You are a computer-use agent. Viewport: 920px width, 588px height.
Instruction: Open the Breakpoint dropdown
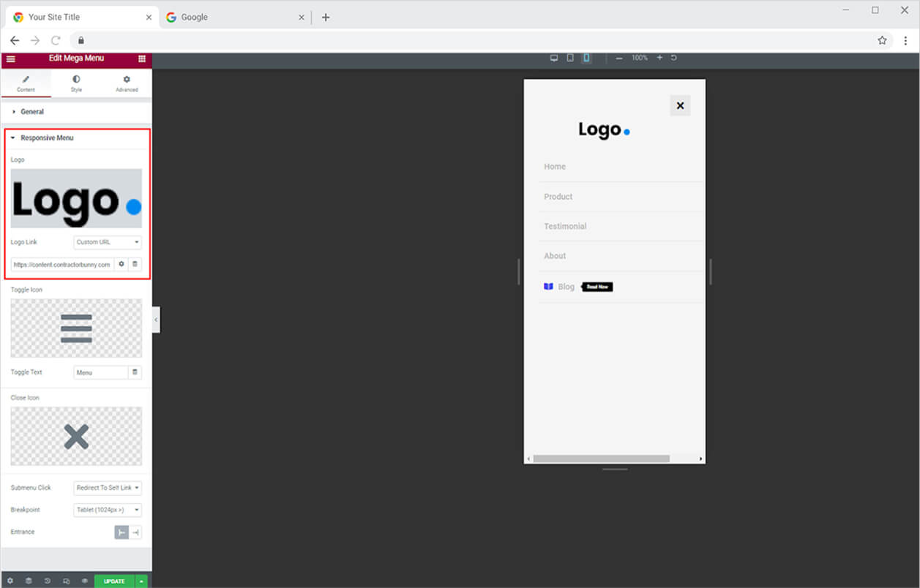108,510
